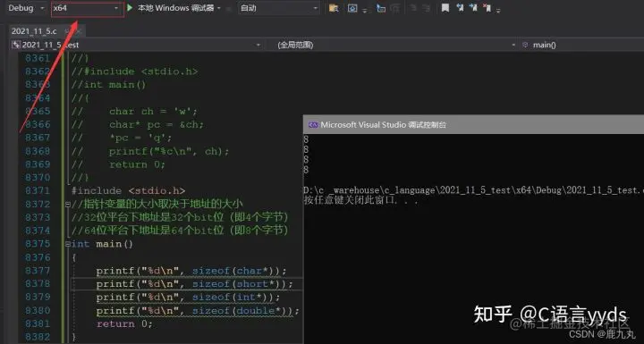Click the sizeof(double*) printf line
The width and height of the screenshot is (644, 344).
tap(198, 311)
